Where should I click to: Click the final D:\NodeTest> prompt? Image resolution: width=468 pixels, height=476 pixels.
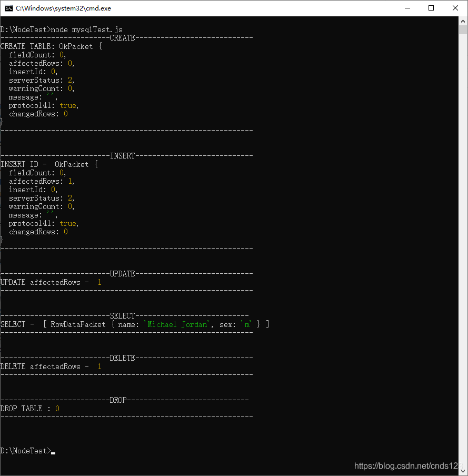pos(25,451)
